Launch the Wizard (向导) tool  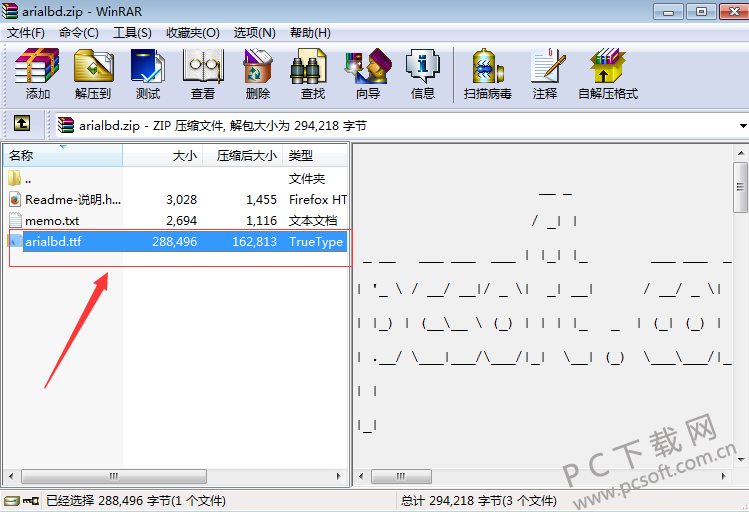368,74
